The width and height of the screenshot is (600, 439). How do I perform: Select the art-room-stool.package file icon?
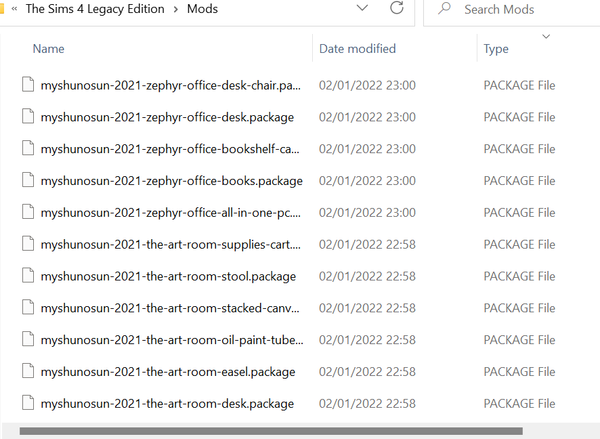[x=28, y=275]
